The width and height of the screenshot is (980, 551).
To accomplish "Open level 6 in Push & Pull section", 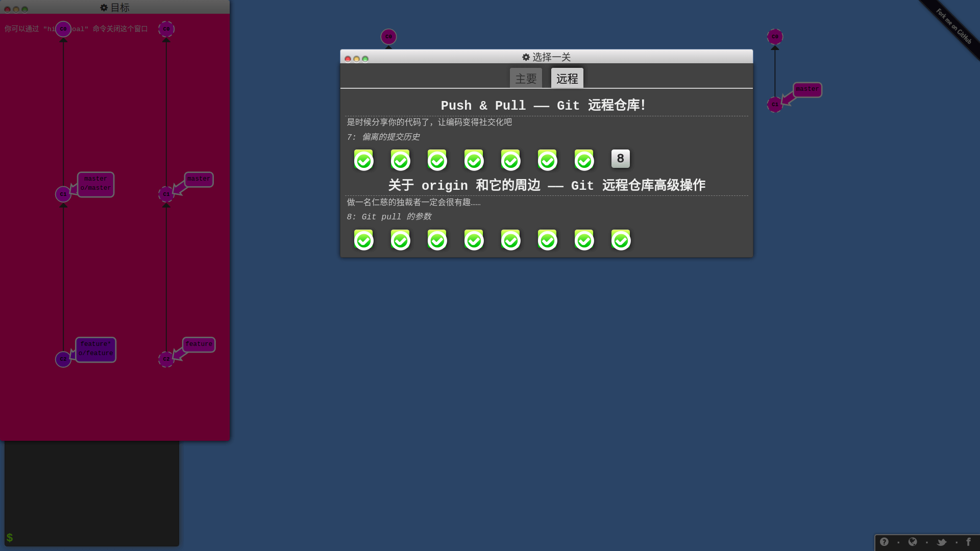I will (547, 159).
